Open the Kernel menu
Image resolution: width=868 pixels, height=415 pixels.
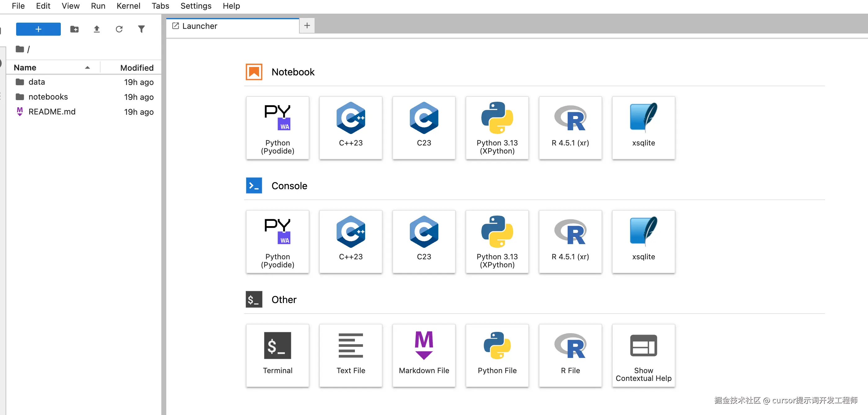128,6
